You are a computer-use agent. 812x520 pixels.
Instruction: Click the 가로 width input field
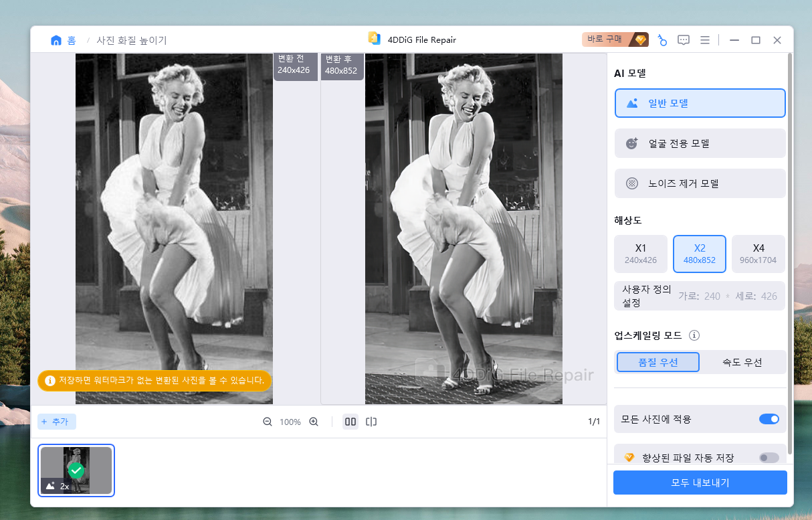click(713, 296)
